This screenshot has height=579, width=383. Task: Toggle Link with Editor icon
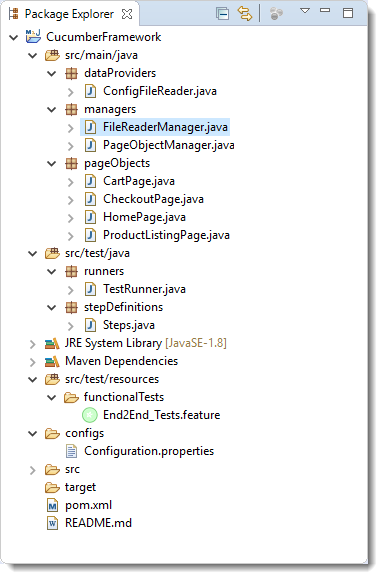click(x=244, y=14)
